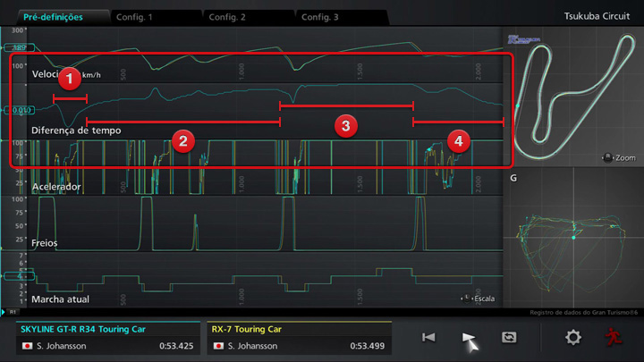Click the red exit running-man icon
This screenshot has width=644, height=362.
[612, 337]
